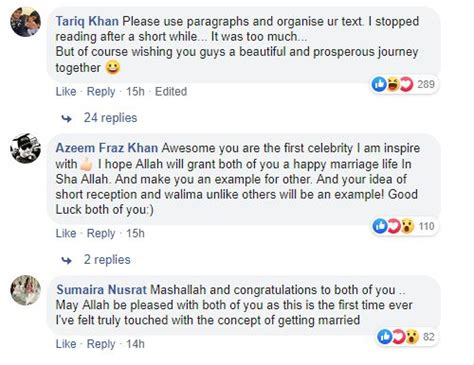View edit history via Edited label
The width and height of the screenshot is (474, 365).
[171, 91]
